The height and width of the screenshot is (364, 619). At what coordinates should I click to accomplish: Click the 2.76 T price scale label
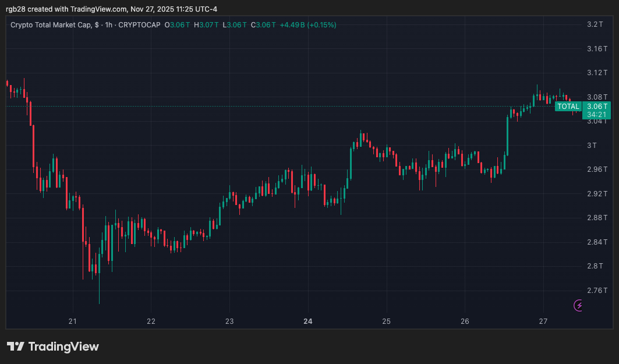click(x=597, y=290)
